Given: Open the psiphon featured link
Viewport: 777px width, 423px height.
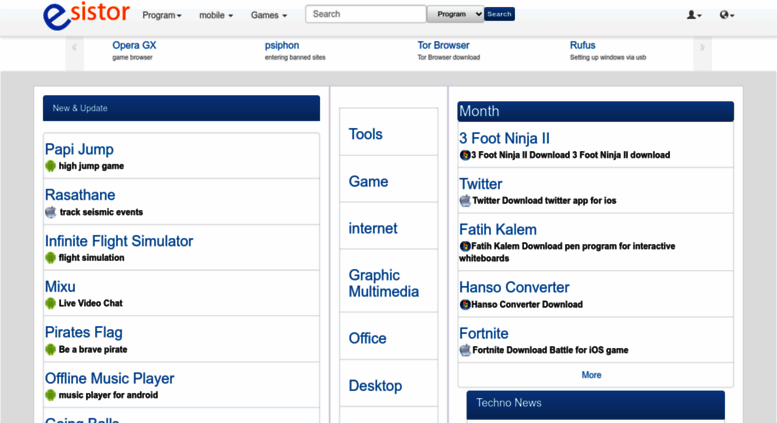Looking at the screenshot, I should 282,45.
